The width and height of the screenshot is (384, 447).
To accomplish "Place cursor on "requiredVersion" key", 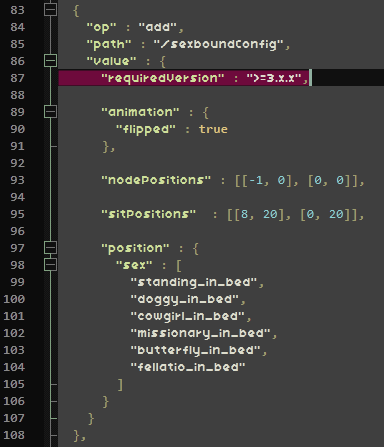I will coord(163,78).
